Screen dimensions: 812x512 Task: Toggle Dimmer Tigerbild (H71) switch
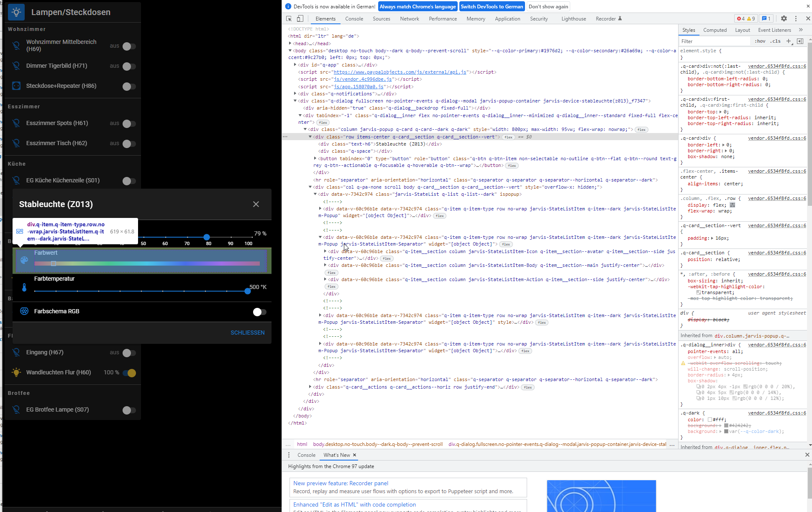129,66
